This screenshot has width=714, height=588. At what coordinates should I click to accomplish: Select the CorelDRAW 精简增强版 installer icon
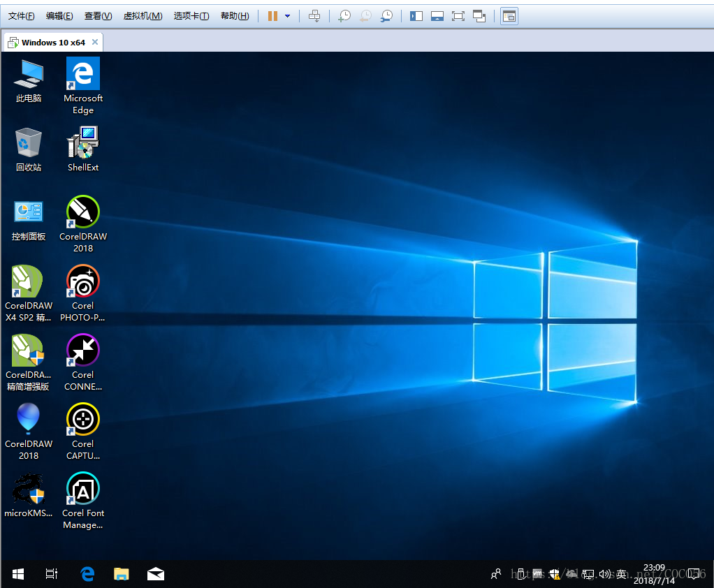29,362
